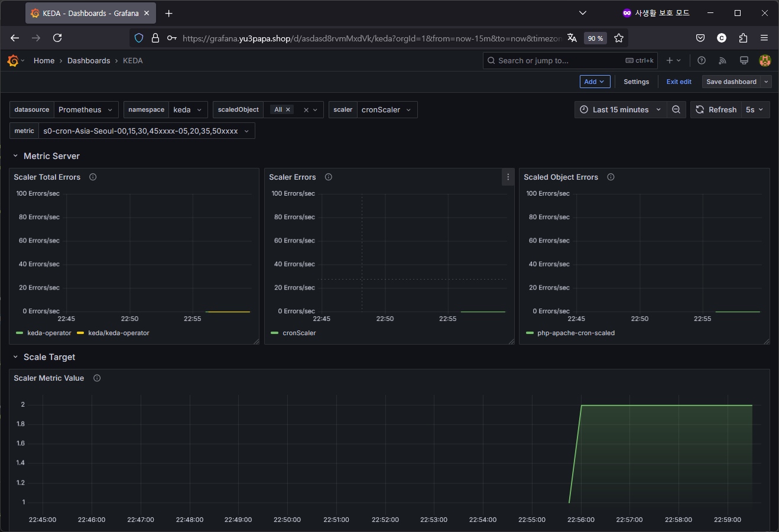
Task: Click the KEDA breadcrumb
Action: (x=133, y=60)
